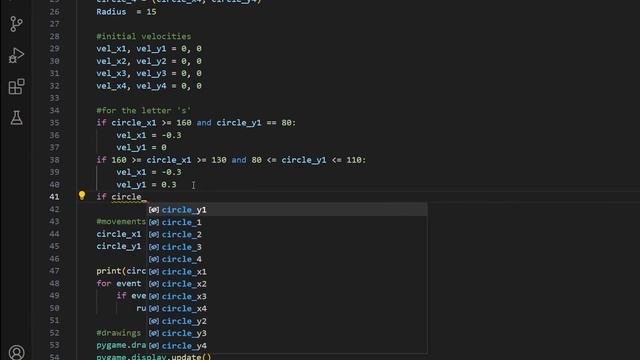This screenshot has height=360, width=640.
Task: Click 'vel_y1 = 0' on line 37
Action: coord(141,147)
